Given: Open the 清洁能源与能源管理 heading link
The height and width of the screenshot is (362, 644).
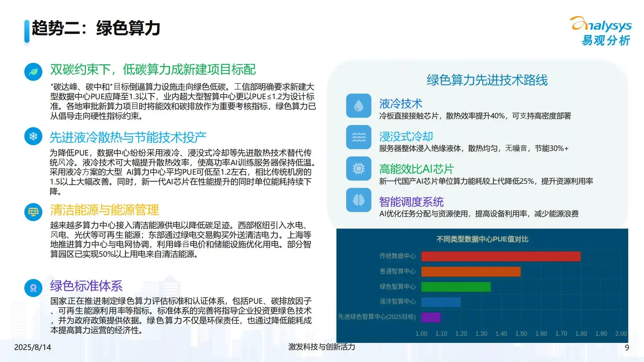Looking at the screenshot, I should (104, 211).
